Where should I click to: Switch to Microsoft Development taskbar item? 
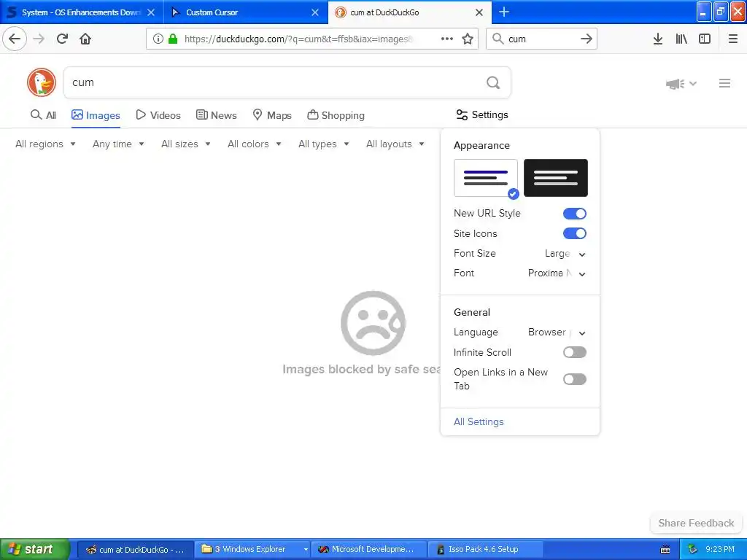pos(369,550)
